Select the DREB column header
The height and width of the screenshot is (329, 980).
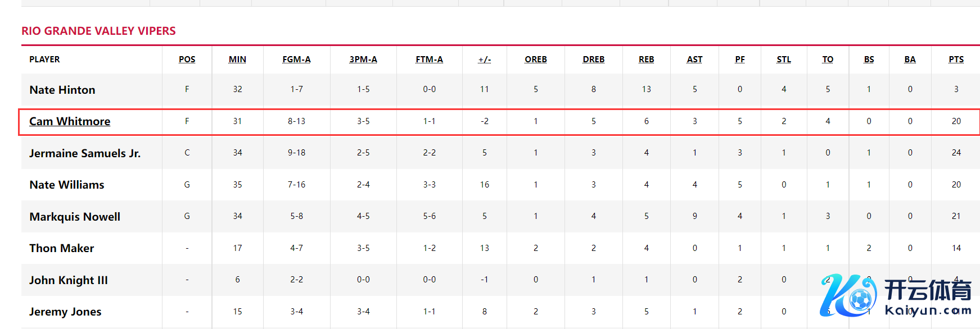[x=593, y=60]
